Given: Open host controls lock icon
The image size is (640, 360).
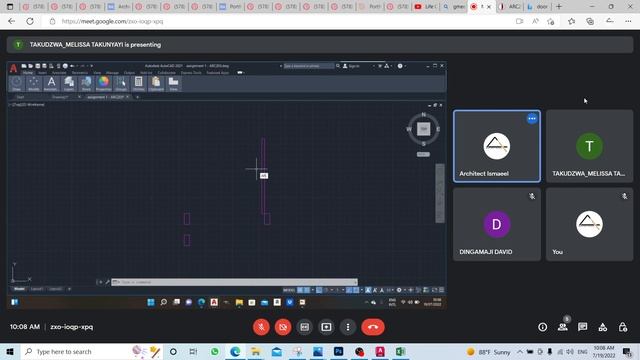Looking at the screenshot, I should tap(622, 327).
